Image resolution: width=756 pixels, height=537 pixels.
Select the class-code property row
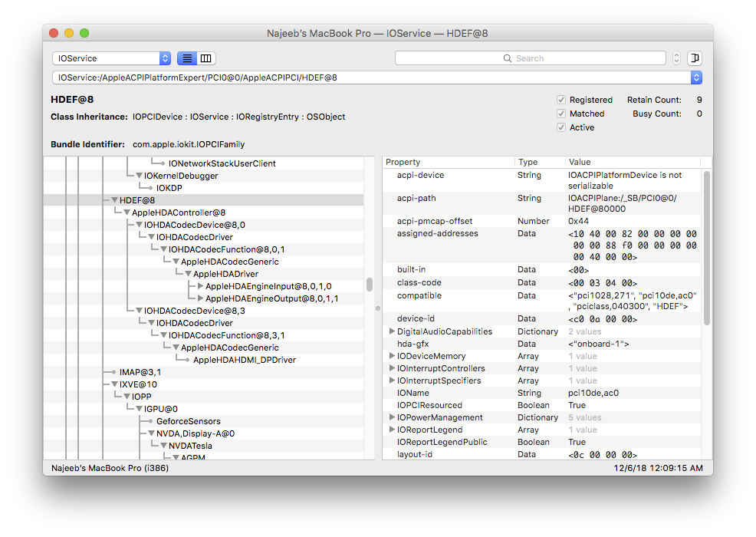(542, 283)
